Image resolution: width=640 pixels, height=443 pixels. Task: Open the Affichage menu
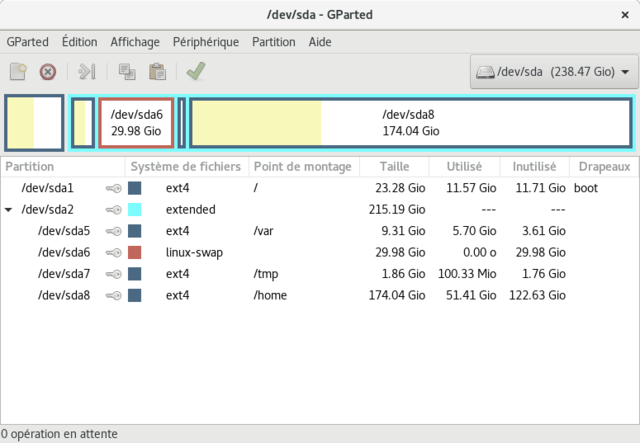pyautogui.click(x=135, y=42)
